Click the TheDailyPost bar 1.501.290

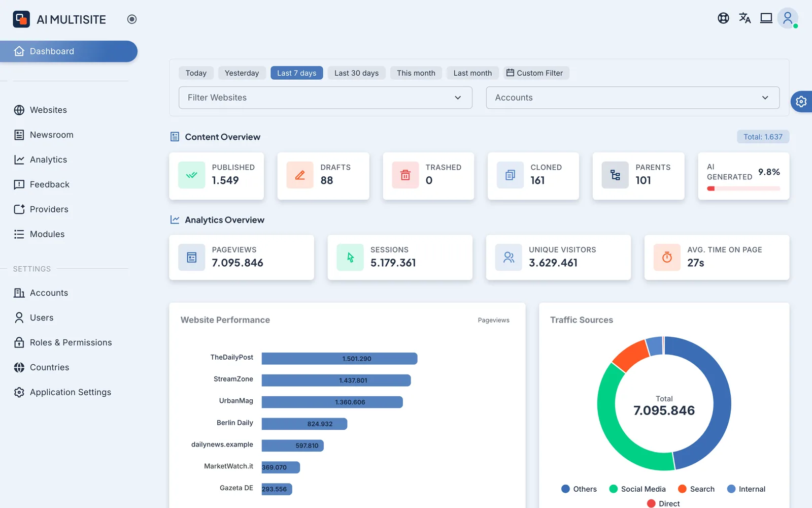(x=340, y=359)
